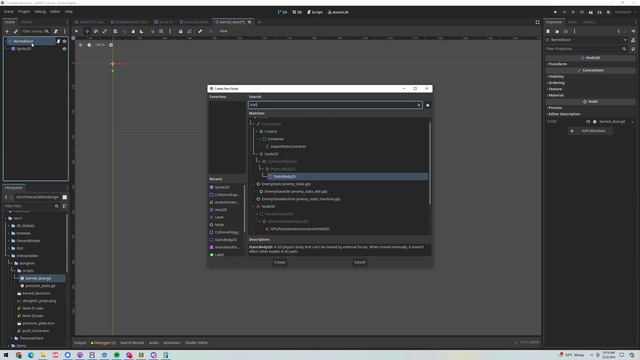This screenshot has width=640, height=360.
Task: Expand the GeneralNodes folder
Action: pos(8,241)
